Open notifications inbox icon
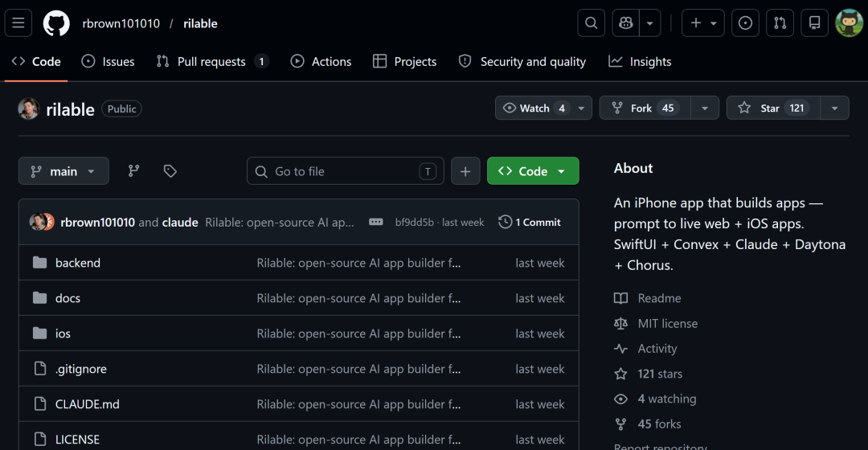Image resolution: width=868 pixels, height=450 pixels. (814, 23)
